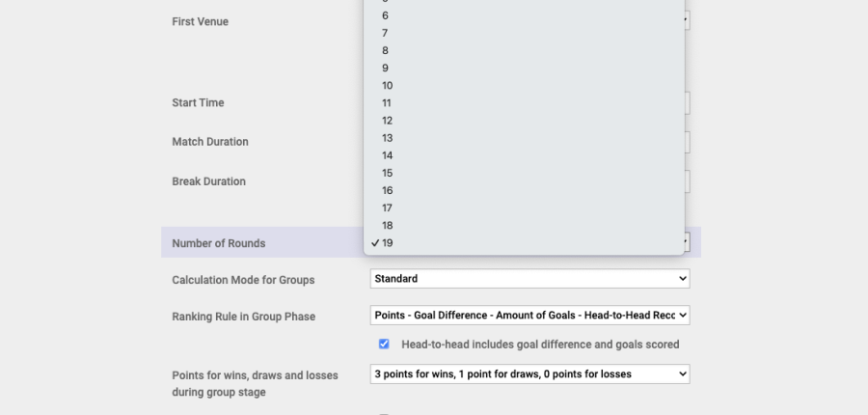Pick 8 as the number of rounds
Image resolution: width=868 pixels, height=415 pixels.
[x=386, y=50]
